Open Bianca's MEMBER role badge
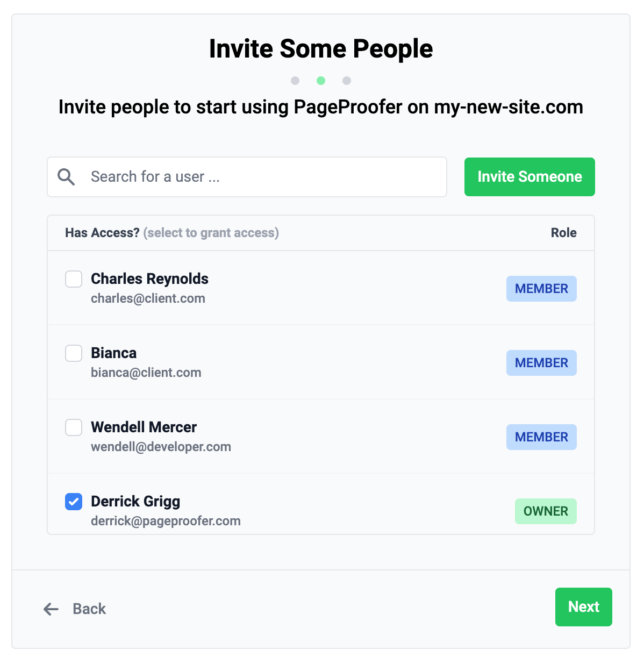The image size is (644, 664). click(541, 363)
